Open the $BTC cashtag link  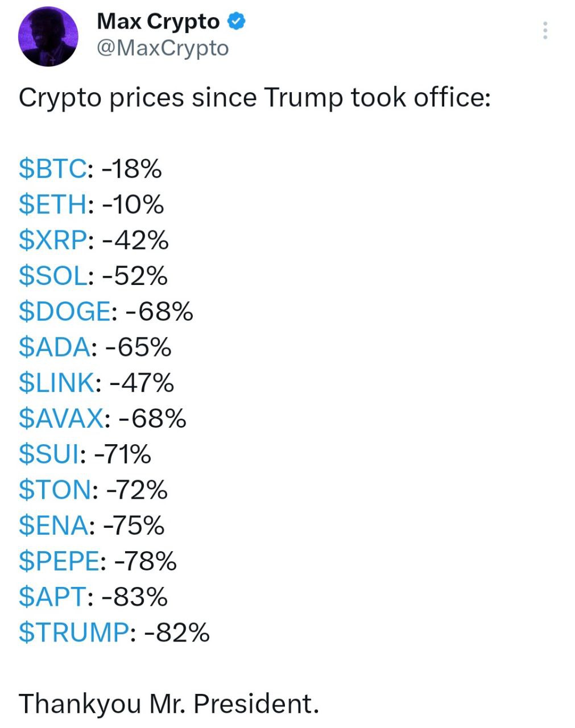(52, 169)
